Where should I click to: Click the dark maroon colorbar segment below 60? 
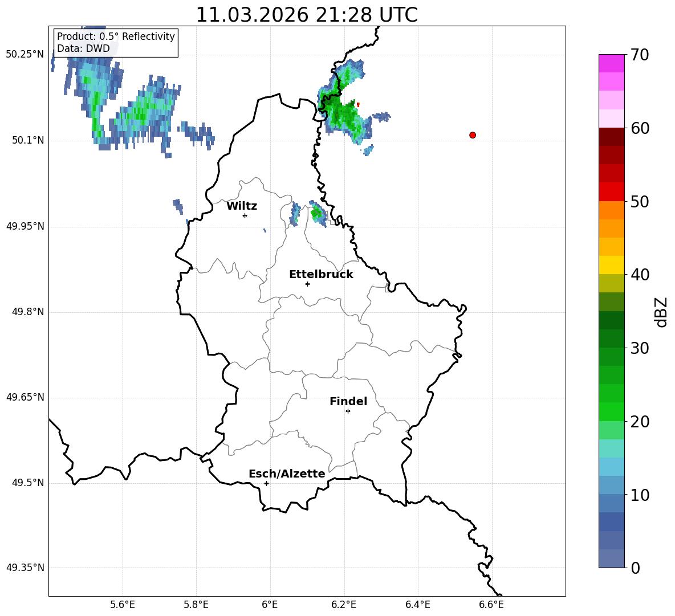pyautogui.click(x=611, y=137)
